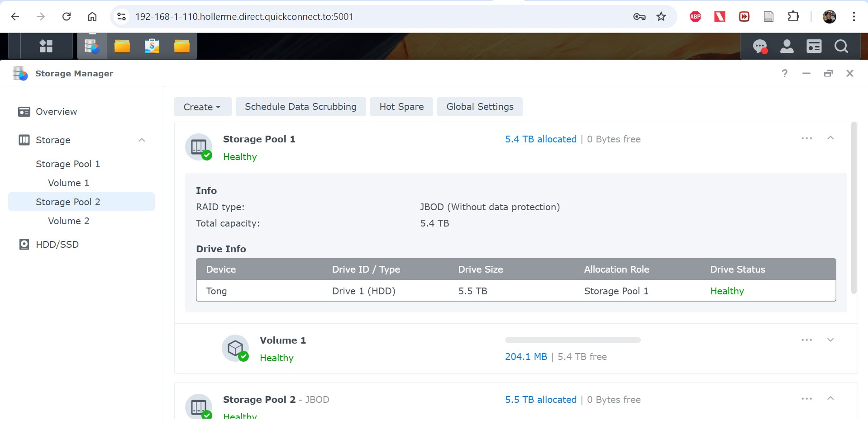Open the DSM widgets panel icon

(x=814, y=46)
